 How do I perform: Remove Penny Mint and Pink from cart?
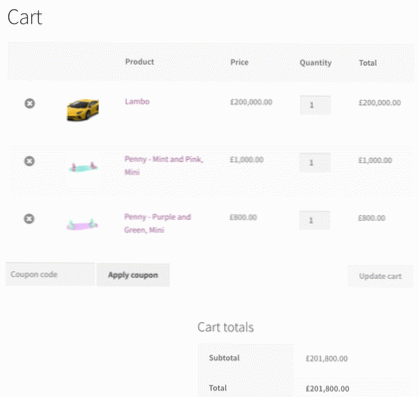click(29, 161)
